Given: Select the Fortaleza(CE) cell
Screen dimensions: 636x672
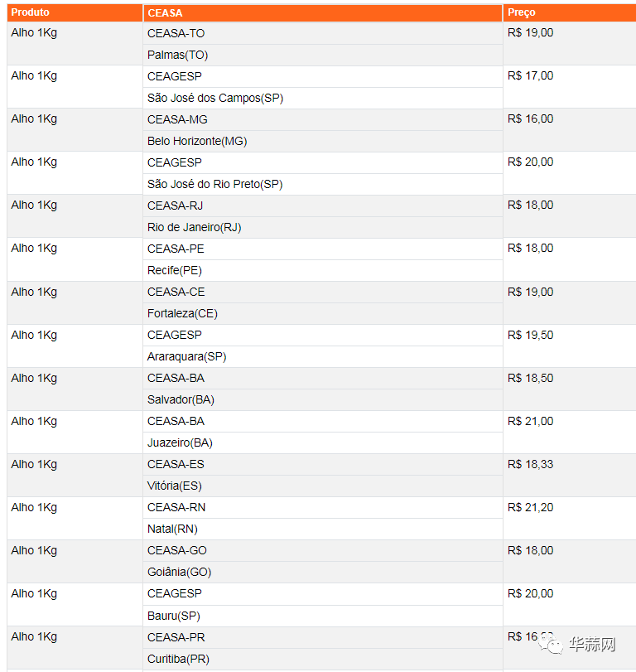Looking at the screenshot, I should [x=323, y=313].
